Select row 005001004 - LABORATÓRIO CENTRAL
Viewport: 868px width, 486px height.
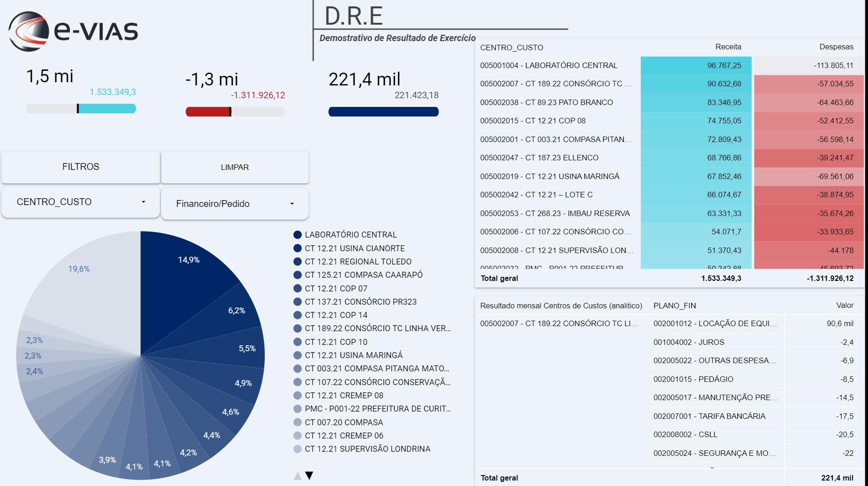click(669, 65)
